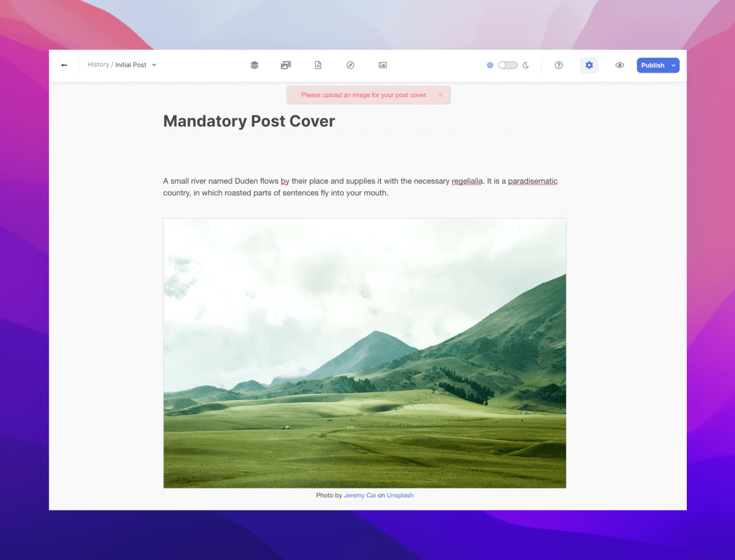Dismiss the post cover error alert

pyautogui.click(x=440, y=95)
